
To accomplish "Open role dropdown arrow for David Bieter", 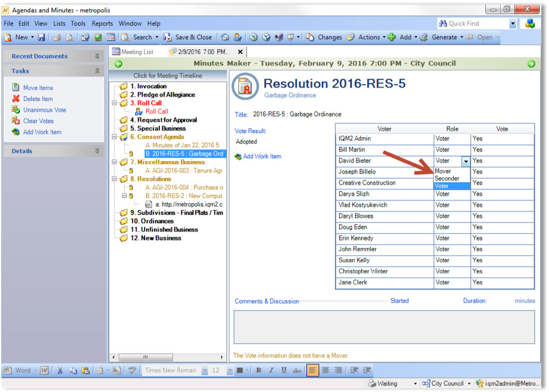I will [x=466, y=161].
